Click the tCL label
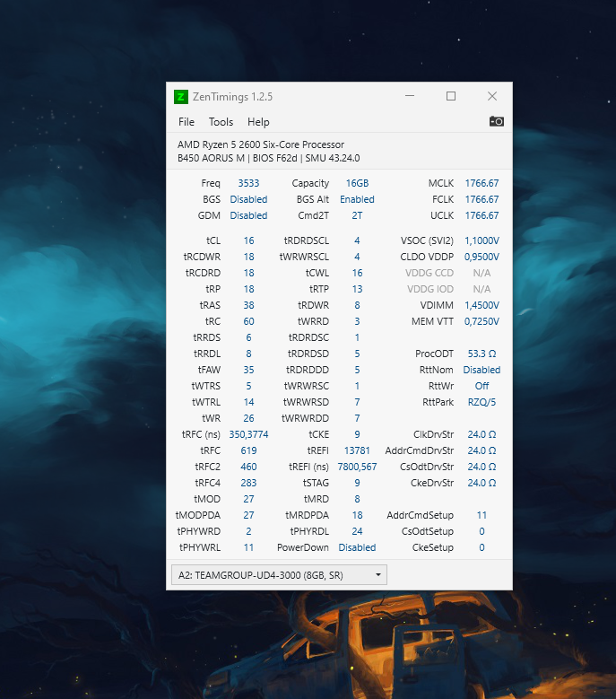616x699 pixels. click(213, 240)
